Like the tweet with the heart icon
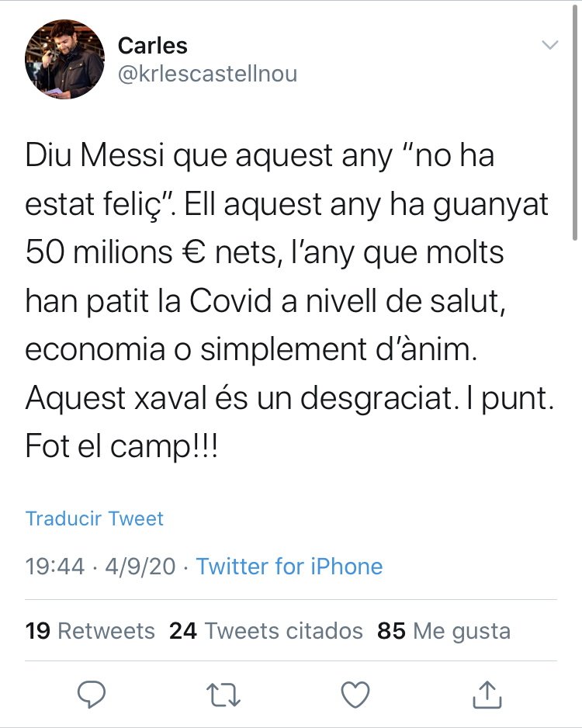 (355, 693)
